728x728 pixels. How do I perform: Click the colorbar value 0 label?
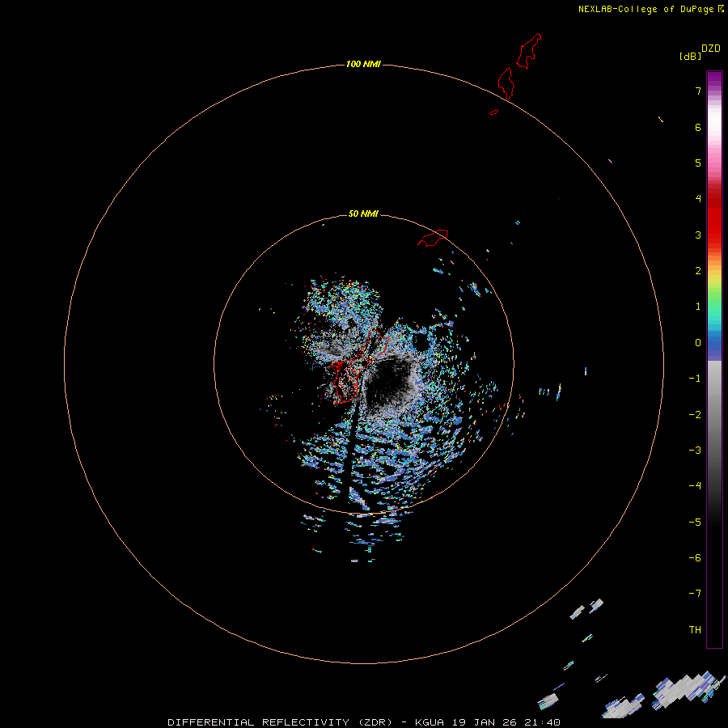[698, 343]
